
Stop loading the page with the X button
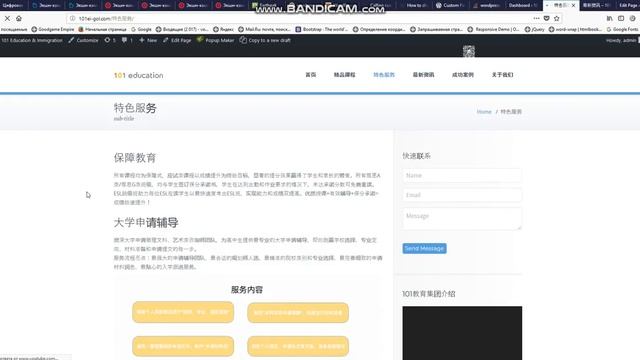(x=7, y=18)
